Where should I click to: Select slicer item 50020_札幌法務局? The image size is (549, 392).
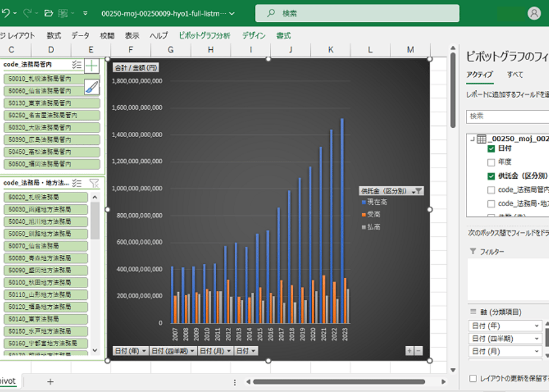(x=46, y=197)
